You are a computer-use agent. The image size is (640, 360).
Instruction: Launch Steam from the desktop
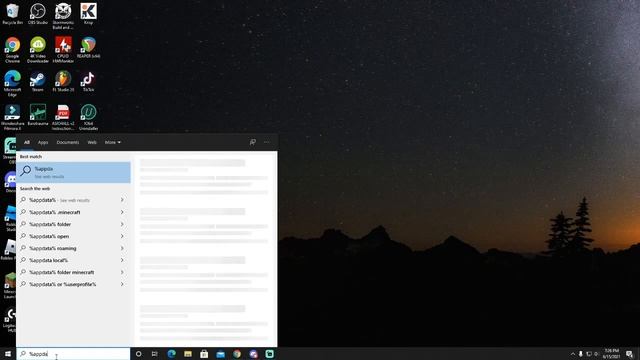pyautogui.click(x=38, y=81)
